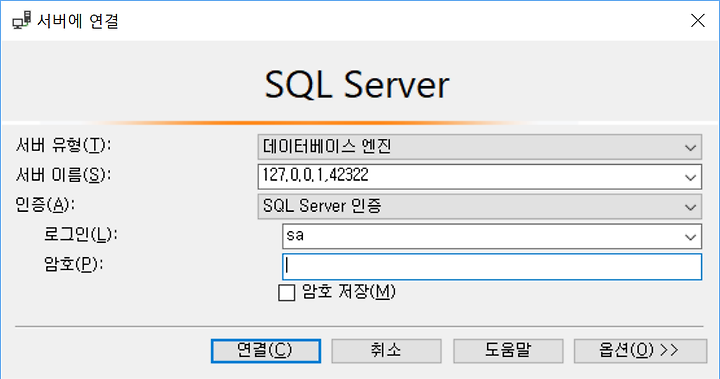Click the server connection icon in title bar
The width and height of the screenshot is (720, 379).
[22, 21]
